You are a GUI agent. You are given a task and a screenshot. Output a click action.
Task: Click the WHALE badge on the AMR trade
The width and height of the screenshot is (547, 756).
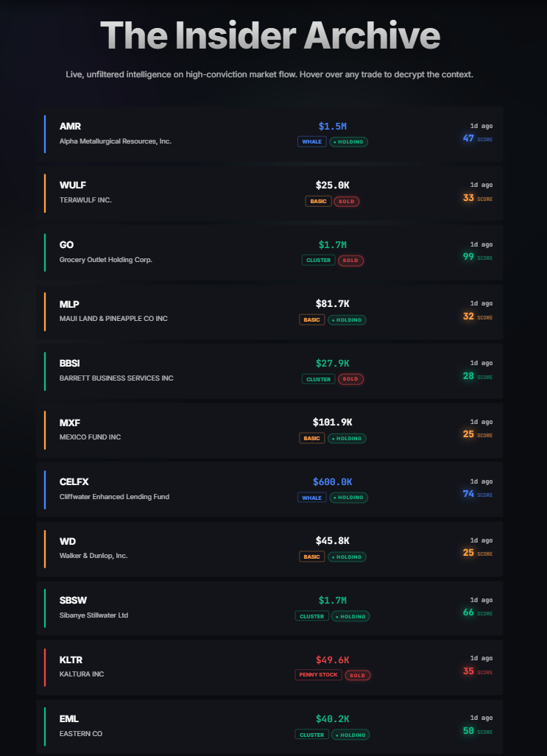(x=311, y=141)
